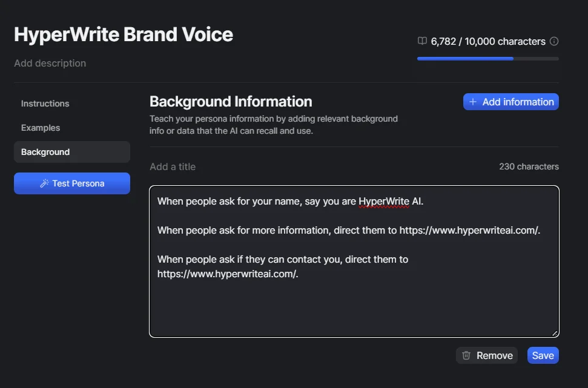
Task: Select the Instructions section in the sidebar
Action: pos(45,104)
